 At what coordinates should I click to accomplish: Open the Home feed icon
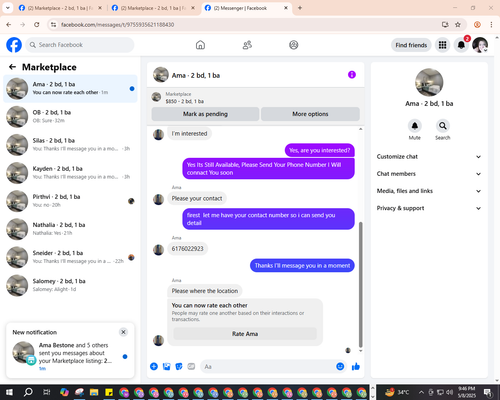200,45
